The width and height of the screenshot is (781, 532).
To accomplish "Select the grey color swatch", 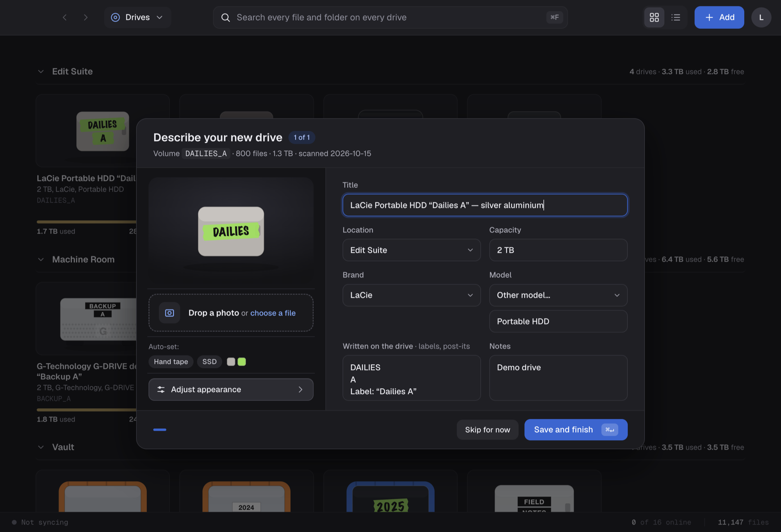I will point(231,361).
